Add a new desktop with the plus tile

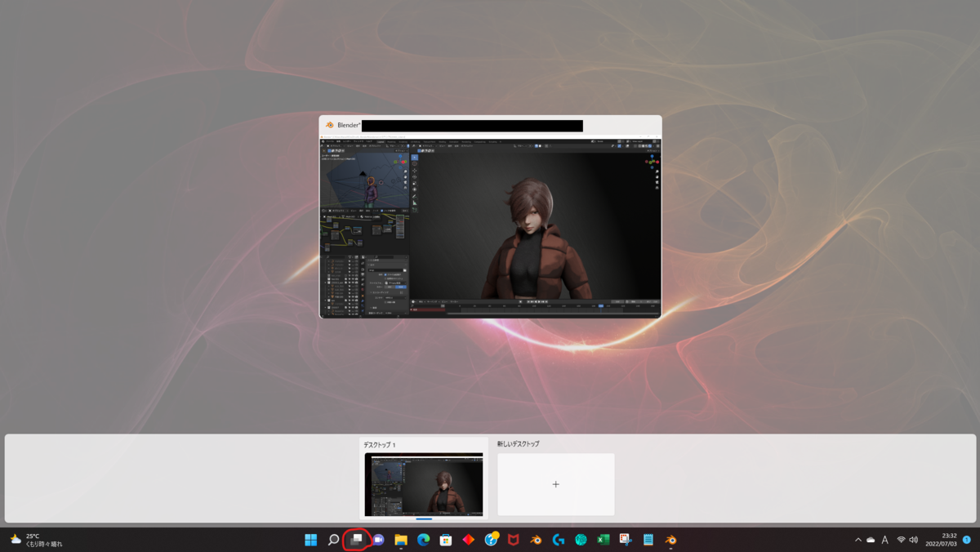point(556,484)
